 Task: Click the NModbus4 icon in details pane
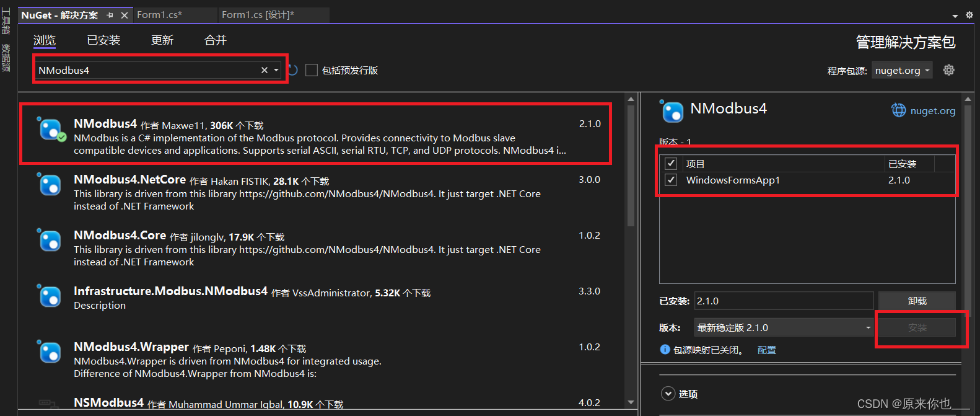(x=673, y=112)
